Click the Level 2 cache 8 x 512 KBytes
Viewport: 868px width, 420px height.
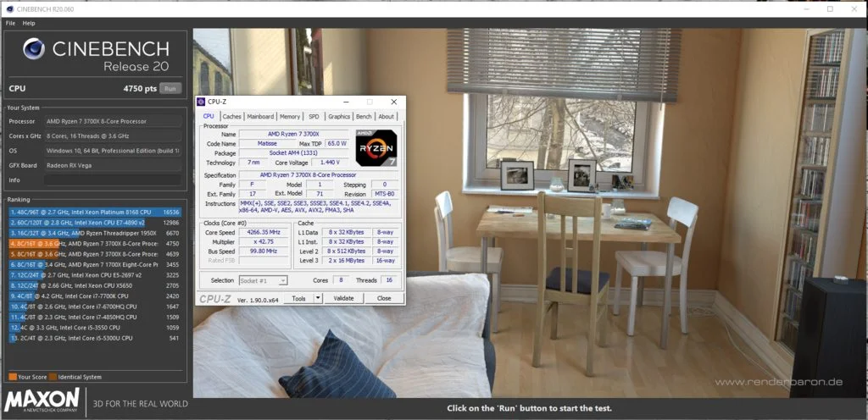347,251
